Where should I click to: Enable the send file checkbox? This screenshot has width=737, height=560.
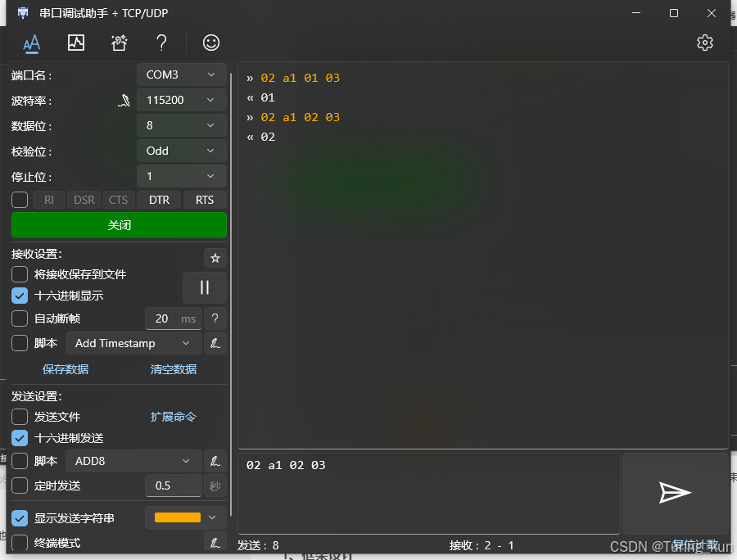[20, 416]
